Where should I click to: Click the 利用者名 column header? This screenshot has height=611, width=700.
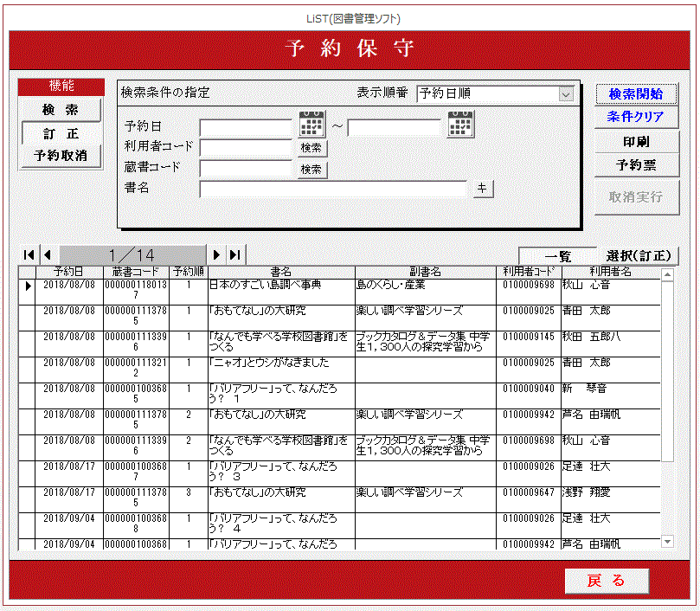pyautogui.click(x=610, y=272)
